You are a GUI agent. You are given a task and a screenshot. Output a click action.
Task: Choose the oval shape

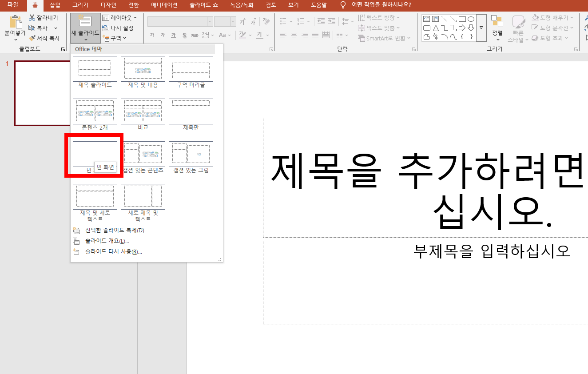point(471,19)
